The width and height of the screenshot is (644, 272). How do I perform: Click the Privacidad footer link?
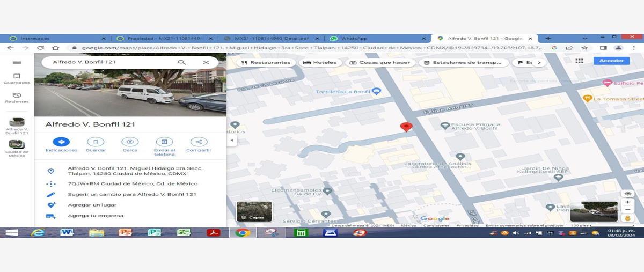[467, 225]
